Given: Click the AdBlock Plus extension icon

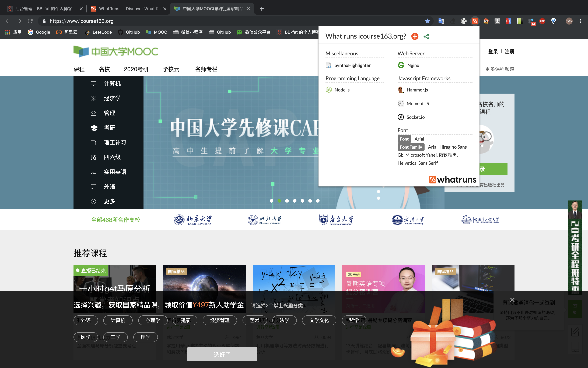Looking at the screenshot, I should pos(542,21).
